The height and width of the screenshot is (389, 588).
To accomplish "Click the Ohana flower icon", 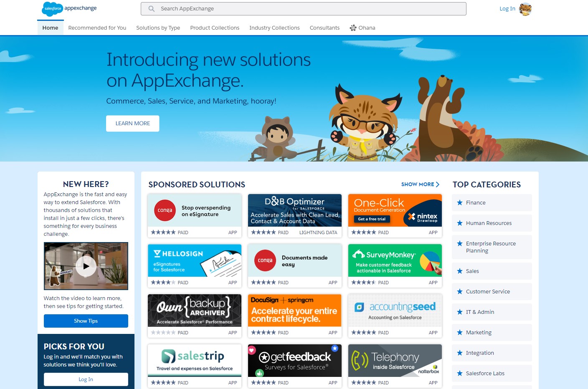I will coord(353,28).
